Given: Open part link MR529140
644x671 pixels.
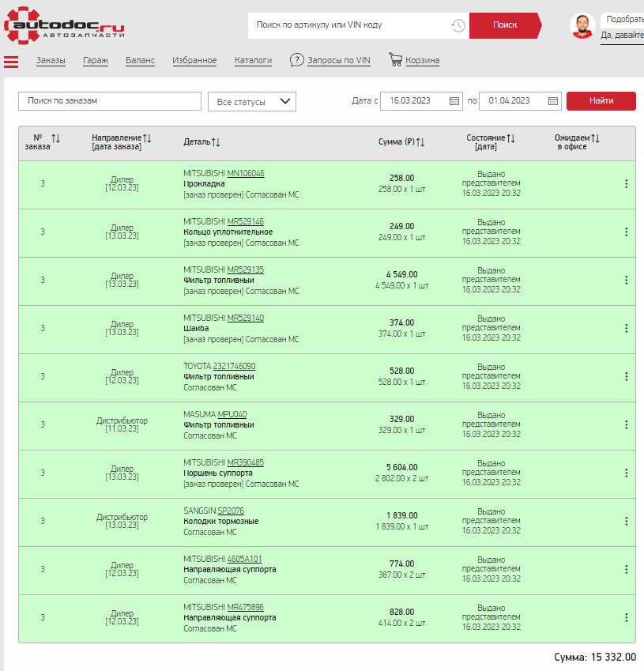Looking at the screenshot, I should pos(245,318).
